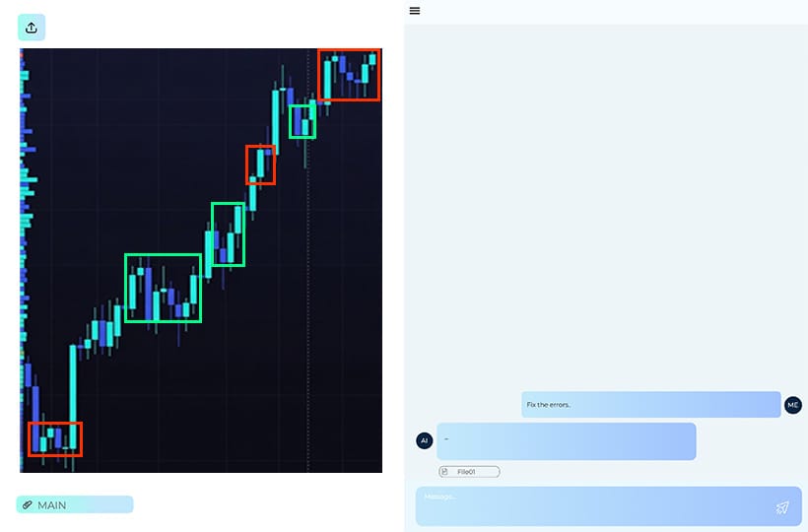Click the upload/share icon button
This screenshot has width=808, height=532.
click(x=32, y=28)
